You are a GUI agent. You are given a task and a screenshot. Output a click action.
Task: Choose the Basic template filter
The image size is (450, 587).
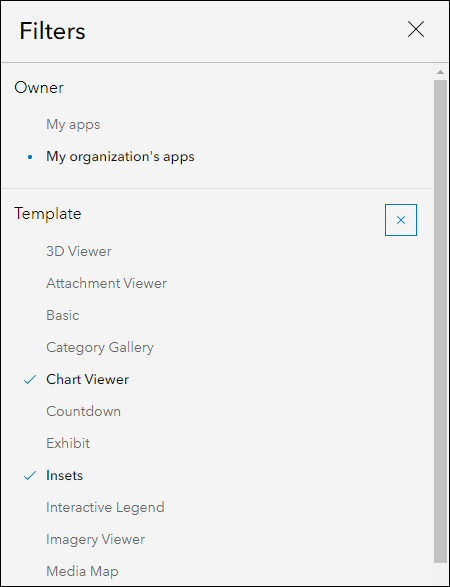click(x=63, y=315)
